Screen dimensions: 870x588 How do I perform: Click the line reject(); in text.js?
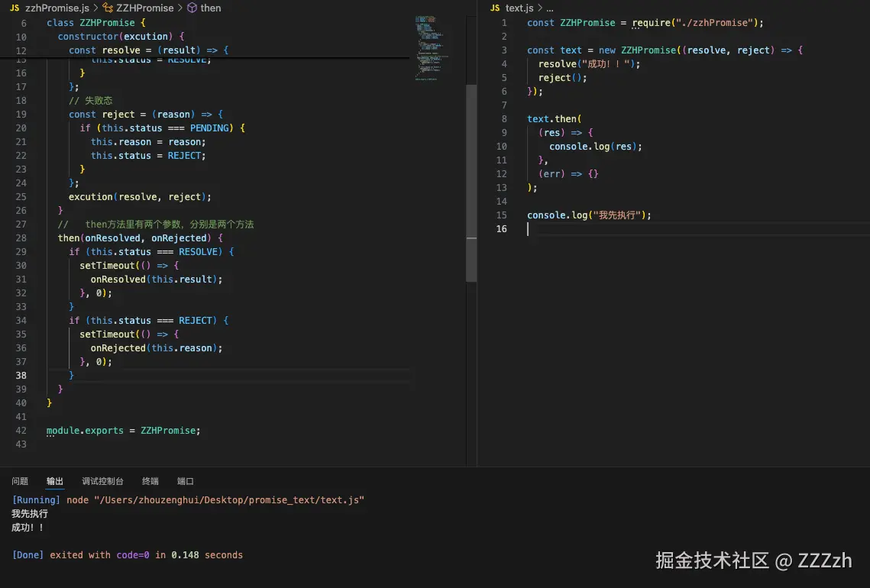click(563, 78)
